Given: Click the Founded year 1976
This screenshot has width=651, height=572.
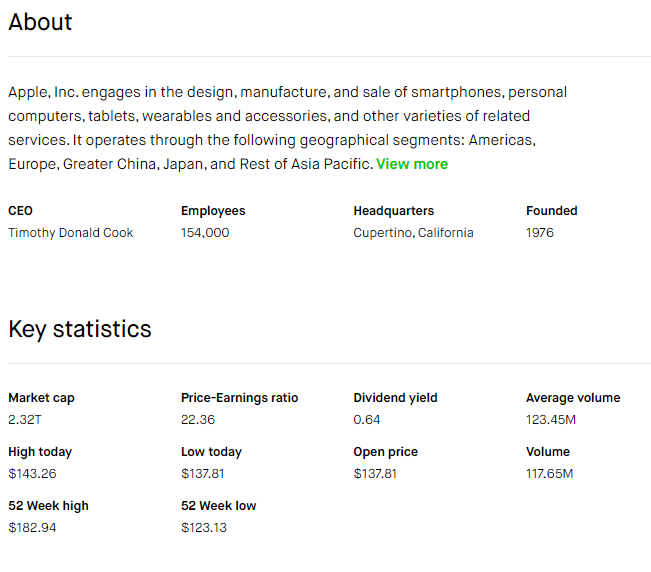Looking at the screenshot, I should coord(540,233).
